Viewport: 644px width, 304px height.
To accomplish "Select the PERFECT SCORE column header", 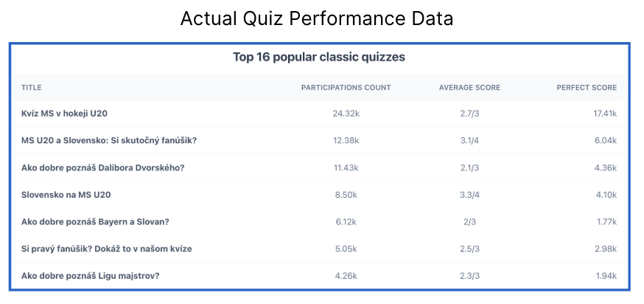I will tap(587, 88).
